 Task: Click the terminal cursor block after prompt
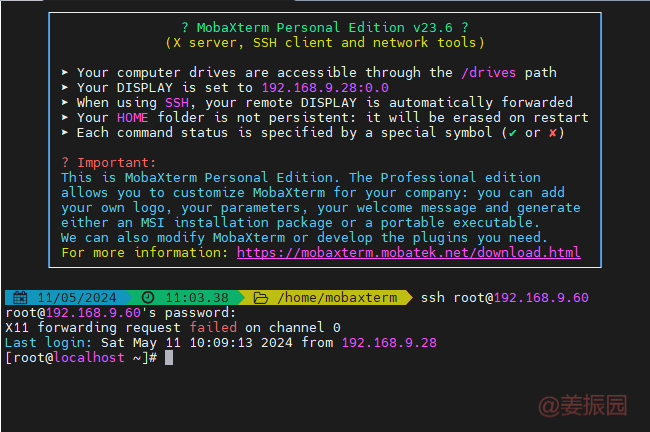169,357
